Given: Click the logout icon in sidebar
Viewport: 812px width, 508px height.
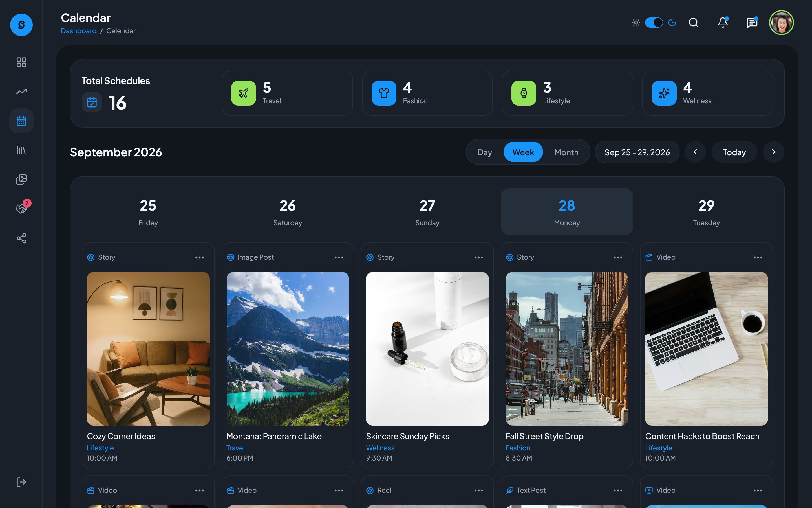Looking at the screenshot, I should coord(21,482).
